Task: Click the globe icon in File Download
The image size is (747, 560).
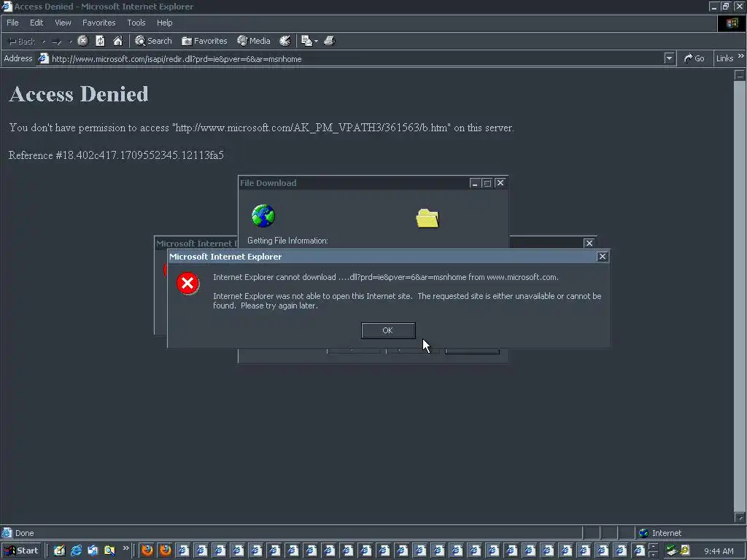Action: pyautogui.click(x=263, y=216)
